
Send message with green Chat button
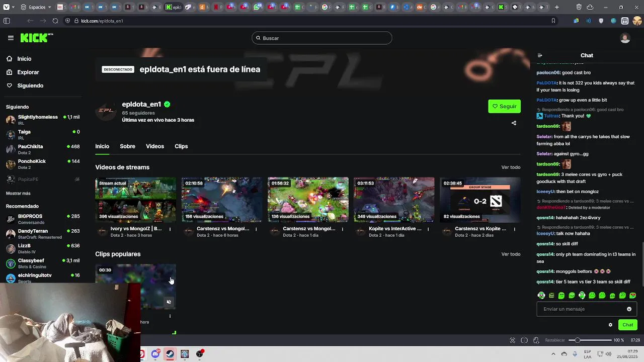click(x=627, y=325)
